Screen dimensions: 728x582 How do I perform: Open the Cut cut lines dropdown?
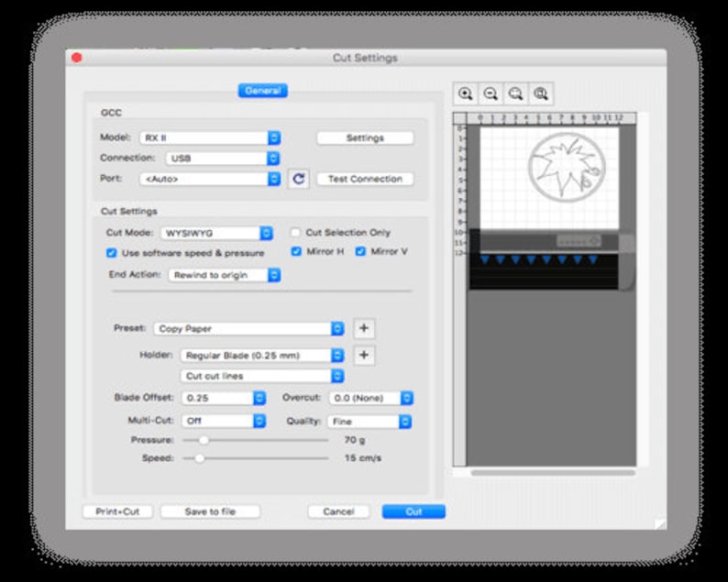click(262, 376)
